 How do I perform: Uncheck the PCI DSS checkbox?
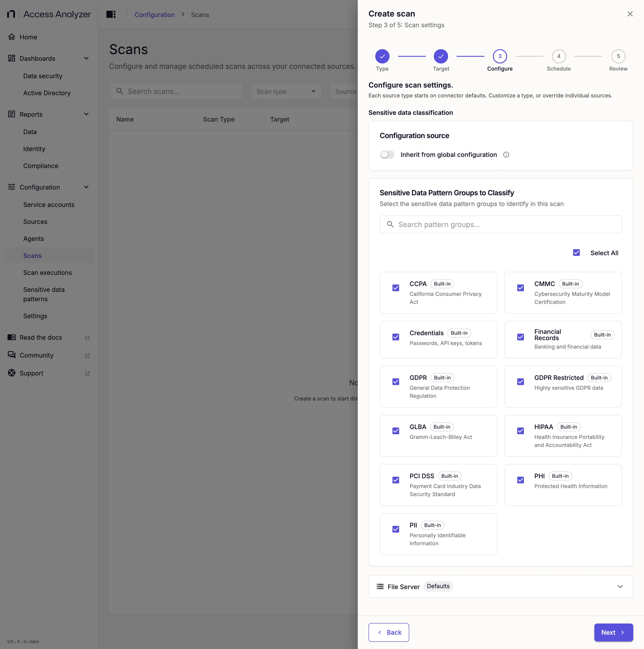[x=396, y=480]
